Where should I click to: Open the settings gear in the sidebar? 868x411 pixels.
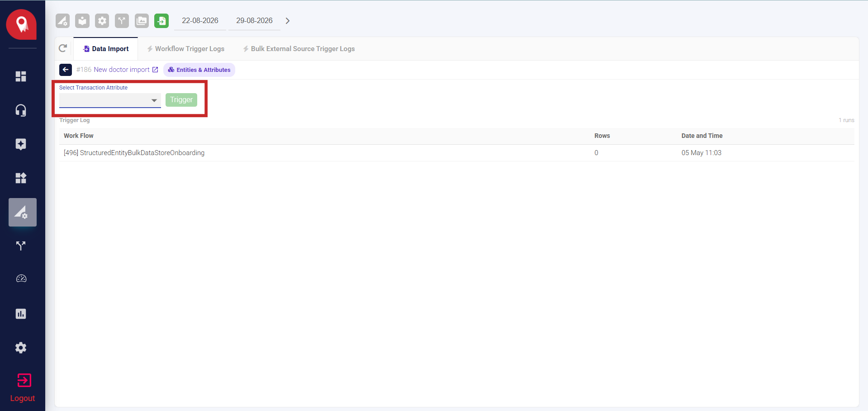point(21,348)
